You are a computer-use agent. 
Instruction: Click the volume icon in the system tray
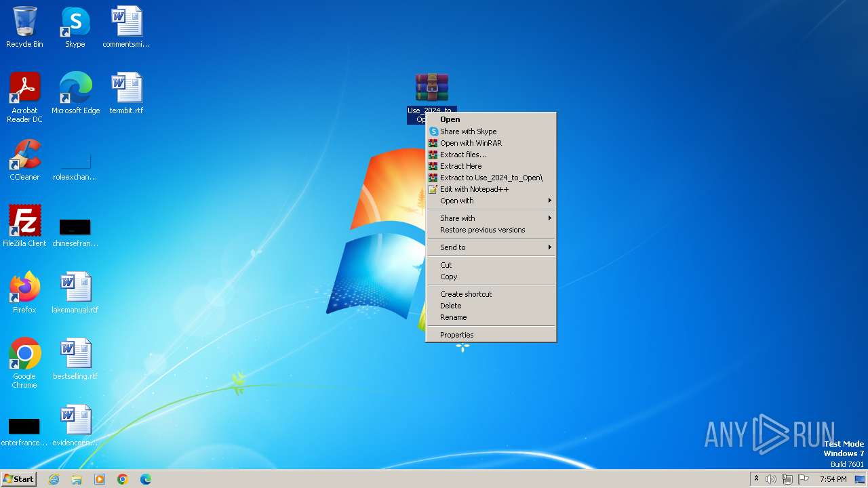771,479
